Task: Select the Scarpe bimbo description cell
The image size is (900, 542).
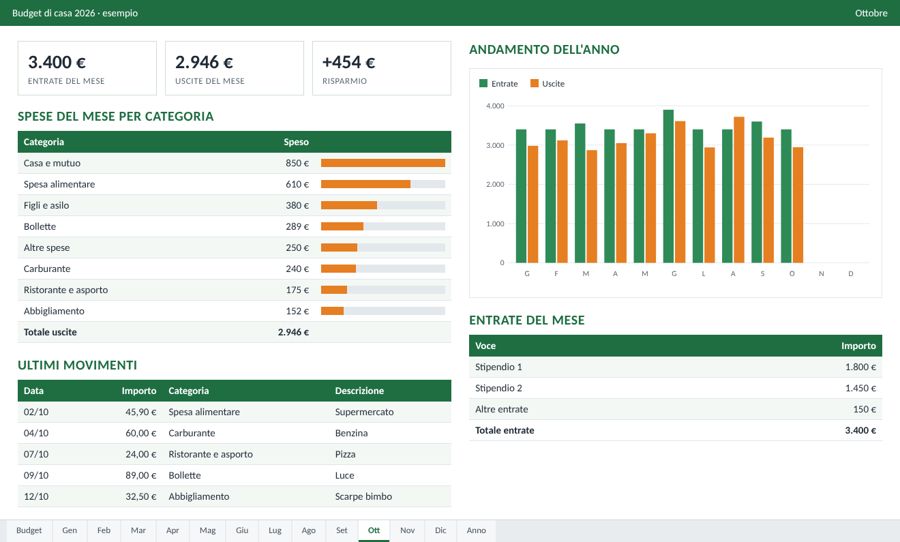Action: [363, 497]
